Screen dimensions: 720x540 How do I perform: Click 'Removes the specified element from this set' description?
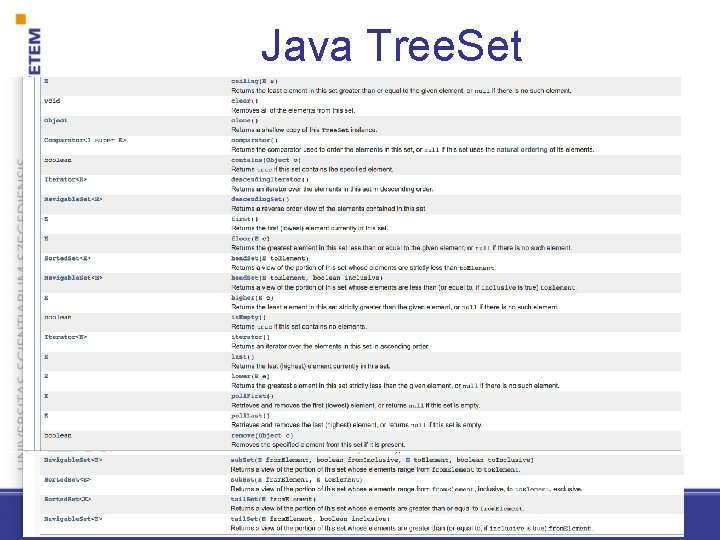[318, 445]
